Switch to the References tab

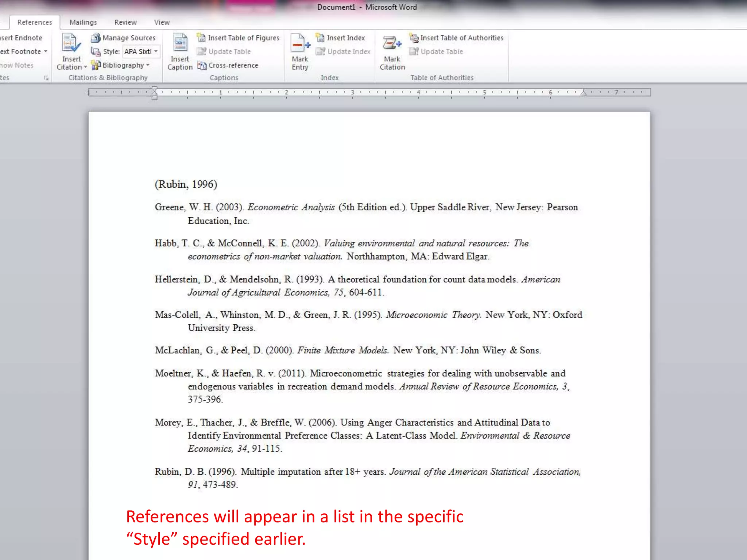tap(35, 22)
